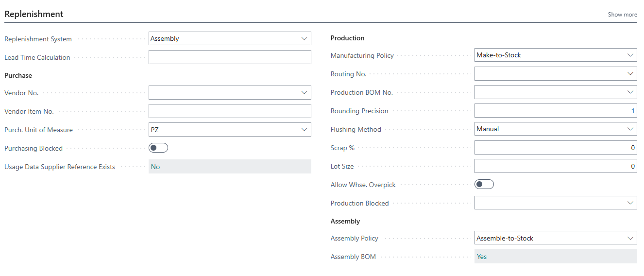Click the Rounding Precision field
This screenshot has height=276, width=644.
pyautogui.click(x=555, y=111)
